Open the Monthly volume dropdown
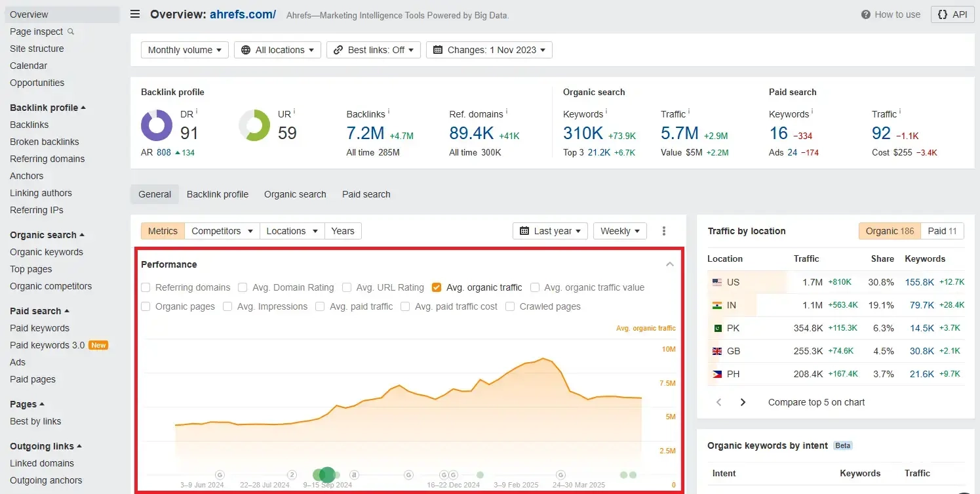The image size is (980, 494). coord(184,50)
